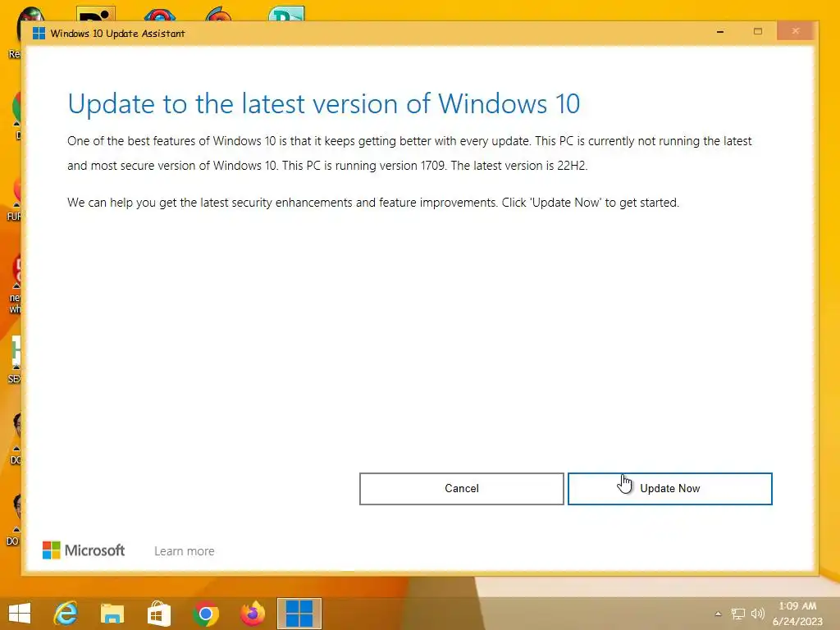Open the Start menu on the taskbar

pyautogui.click(x=20, y=614)
